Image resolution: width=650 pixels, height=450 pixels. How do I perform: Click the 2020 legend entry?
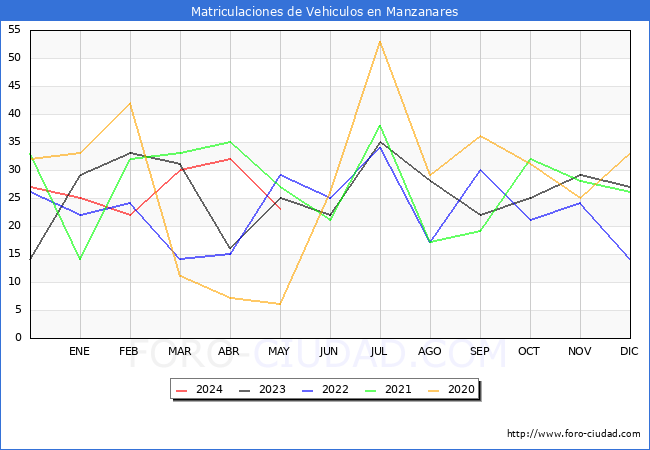point(451,390)
